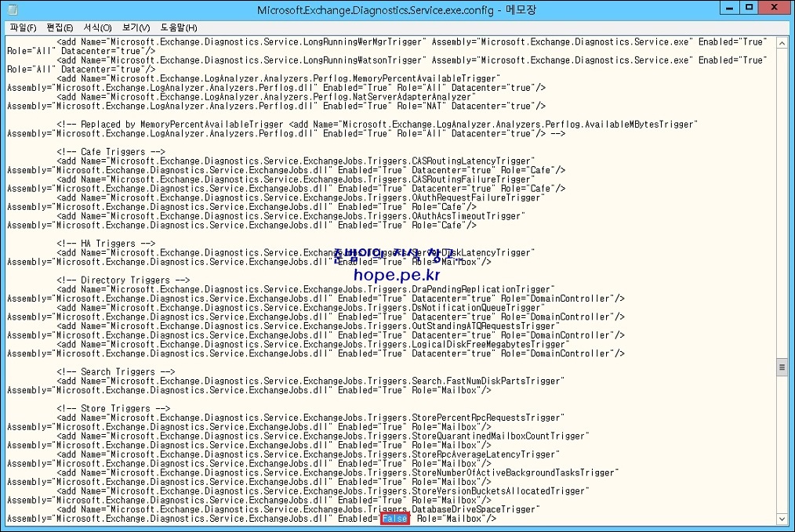Click the scroll up arrow
795x532 pixels.
(782, 43)
